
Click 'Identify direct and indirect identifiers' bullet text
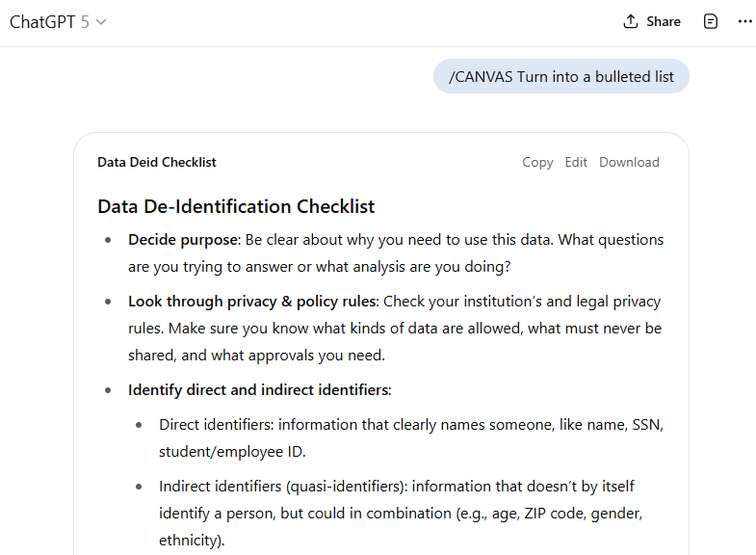click(x=258, y=390)
